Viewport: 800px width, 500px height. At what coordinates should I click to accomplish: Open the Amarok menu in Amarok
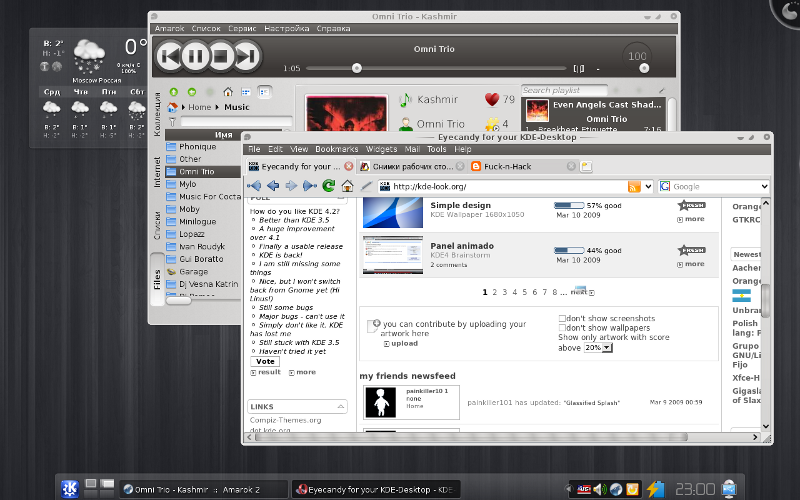click(x=169, y=29)
